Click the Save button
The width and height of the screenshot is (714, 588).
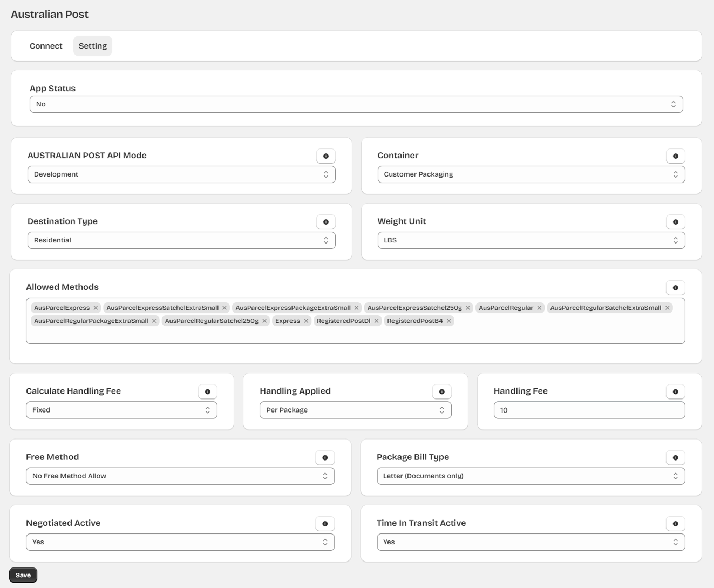click(23, 575)
